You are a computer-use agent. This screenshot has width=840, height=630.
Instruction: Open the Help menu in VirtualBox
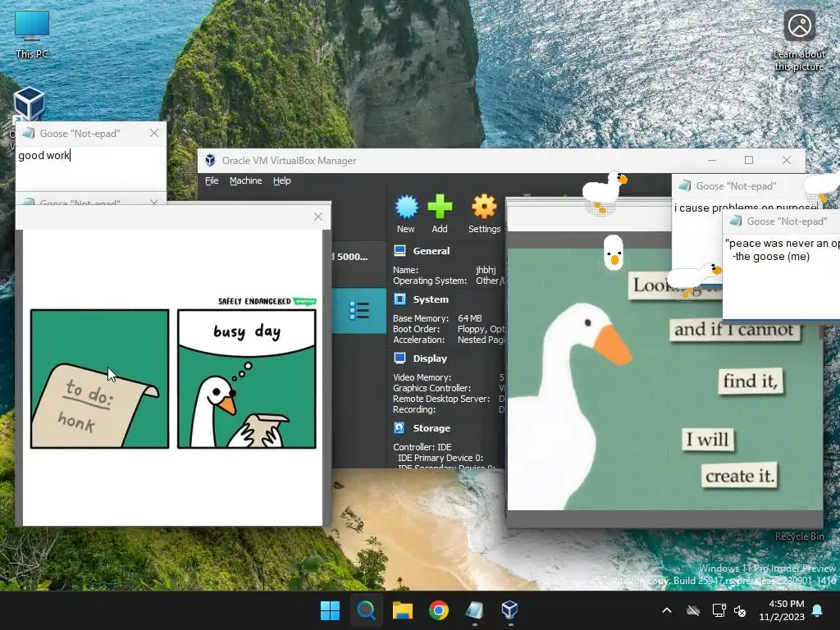pyautogui.click(x=282, y=180)
